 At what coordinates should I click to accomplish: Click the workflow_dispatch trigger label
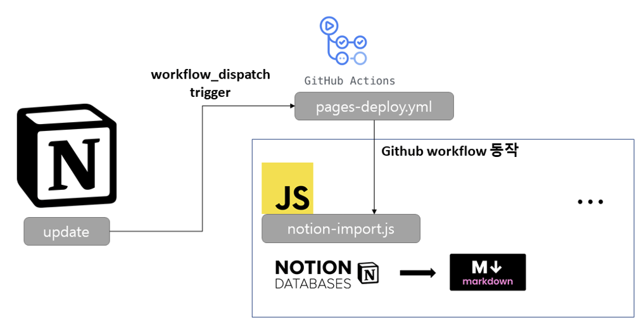pos(210,83)
